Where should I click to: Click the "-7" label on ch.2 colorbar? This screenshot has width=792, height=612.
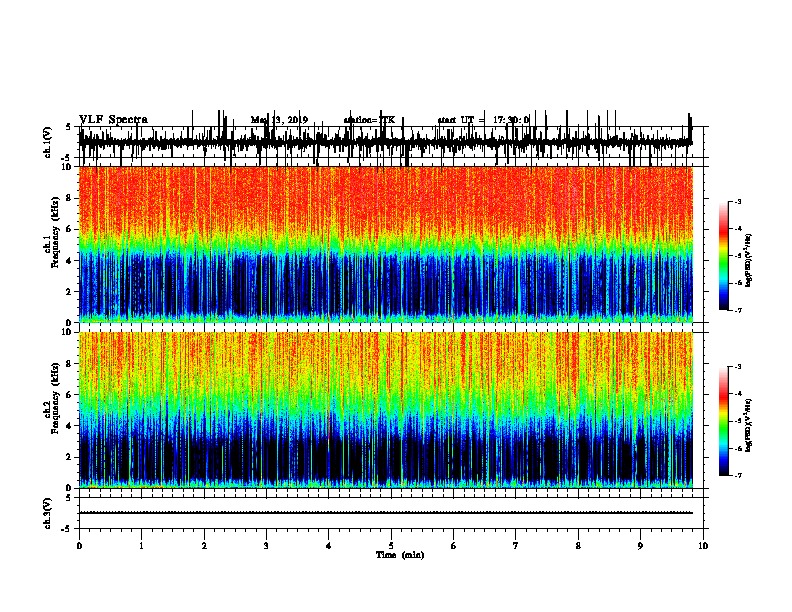click(x=738, y=476)
